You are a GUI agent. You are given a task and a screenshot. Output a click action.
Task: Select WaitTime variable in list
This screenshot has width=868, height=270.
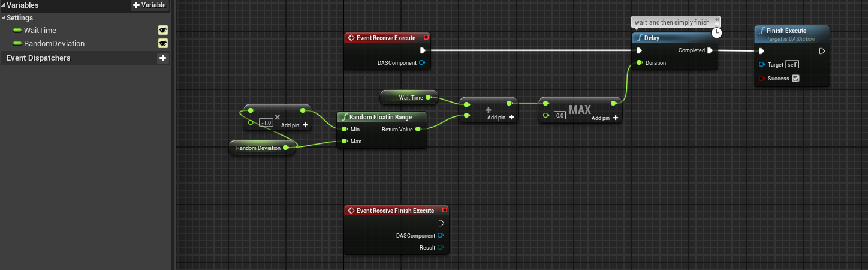[x=40, y=30]
